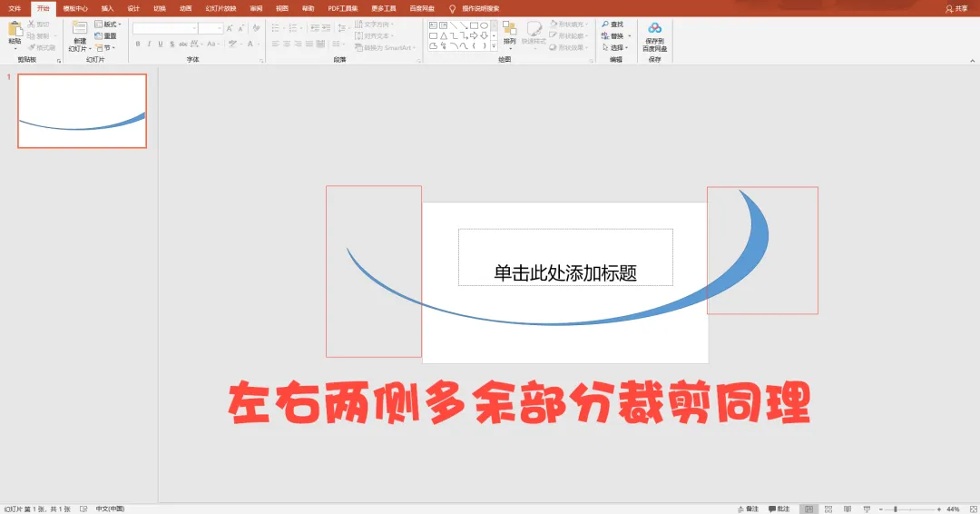Screen dimensions: 980x514
Task: Select the triangle shape in the gallery
Action: click(443, 35)
